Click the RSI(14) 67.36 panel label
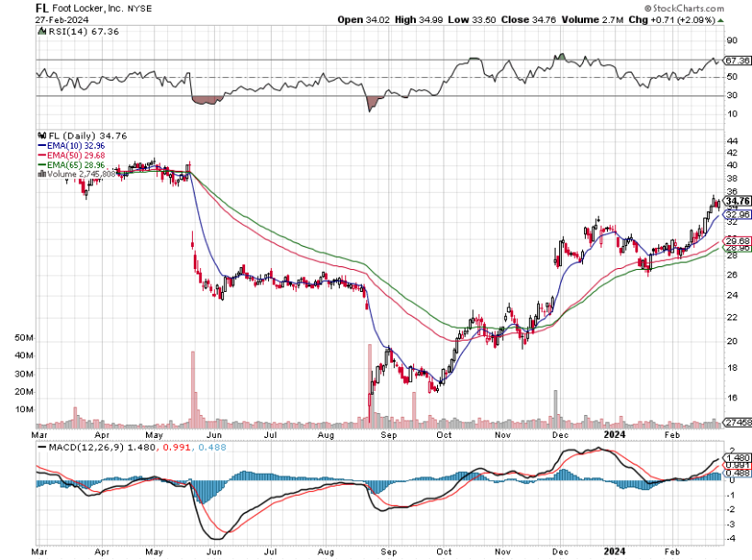752x560 pixels. point(84,31)
